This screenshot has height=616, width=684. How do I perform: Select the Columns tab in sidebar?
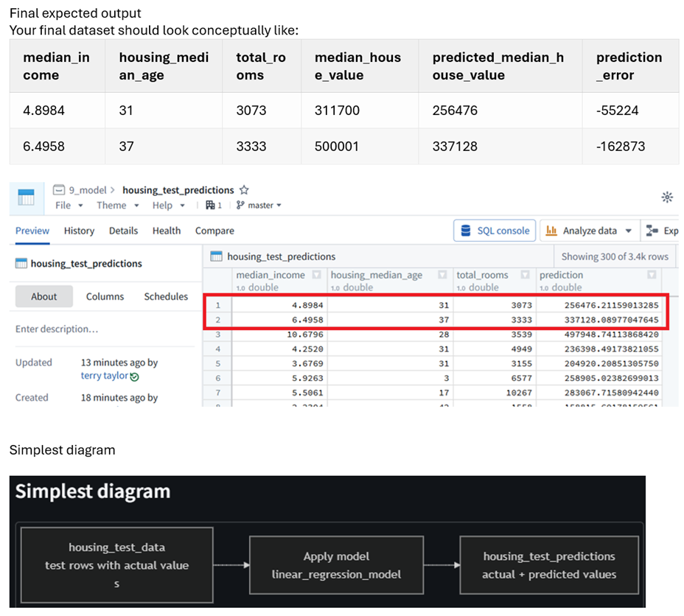click(105, 296)
